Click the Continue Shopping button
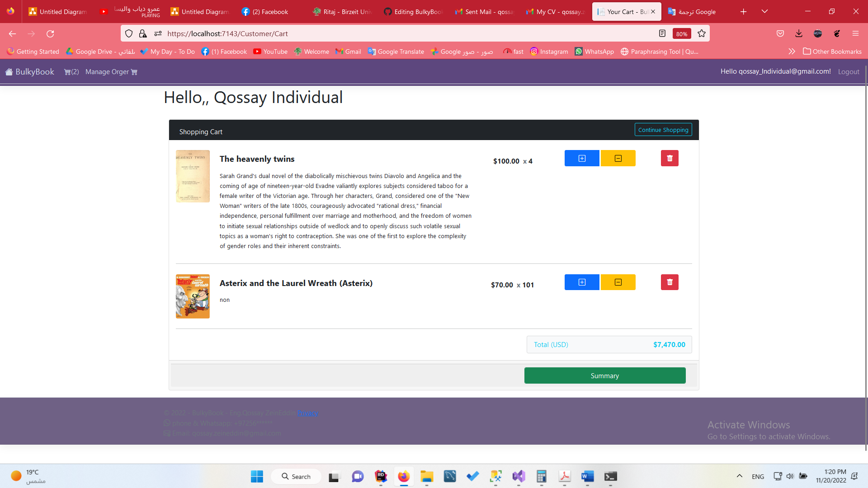 (663, 130)
